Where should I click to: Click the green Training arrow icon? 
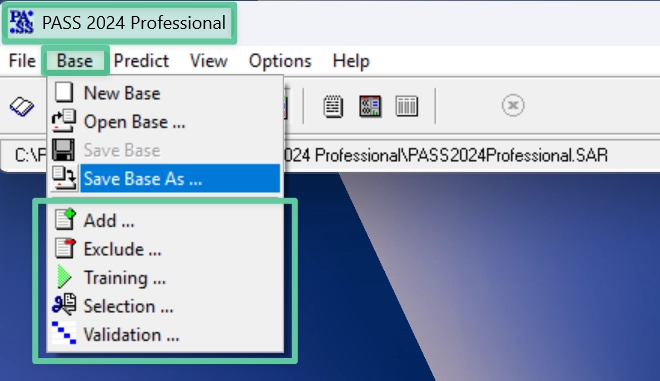64,277
